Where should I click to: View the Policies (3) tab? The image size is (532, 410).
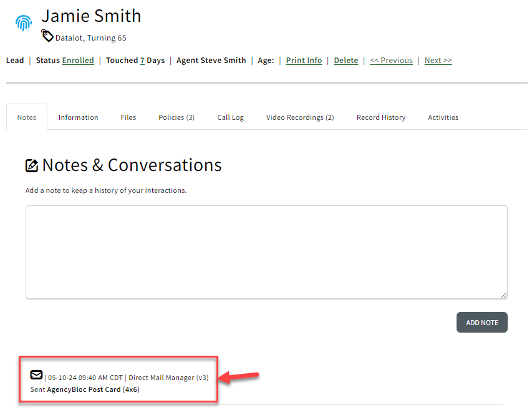pos(176,117)
